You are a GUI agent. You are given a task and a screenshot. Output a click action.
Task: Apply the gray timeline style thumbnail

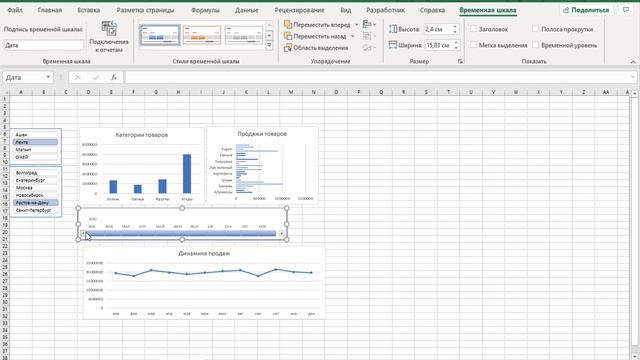[x=244, y=35]
